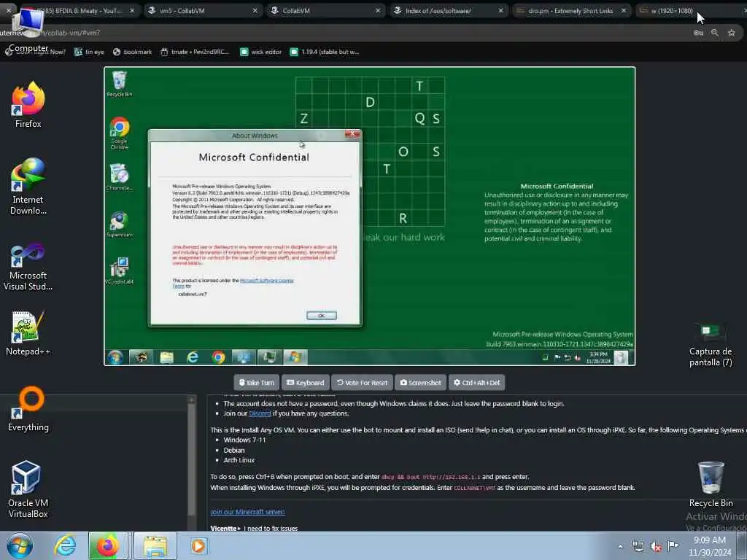Open VC_redist.x64 installer on VM desktop
Screen dimensions: 747x560
pyautogui.click(x=119, y=271)
